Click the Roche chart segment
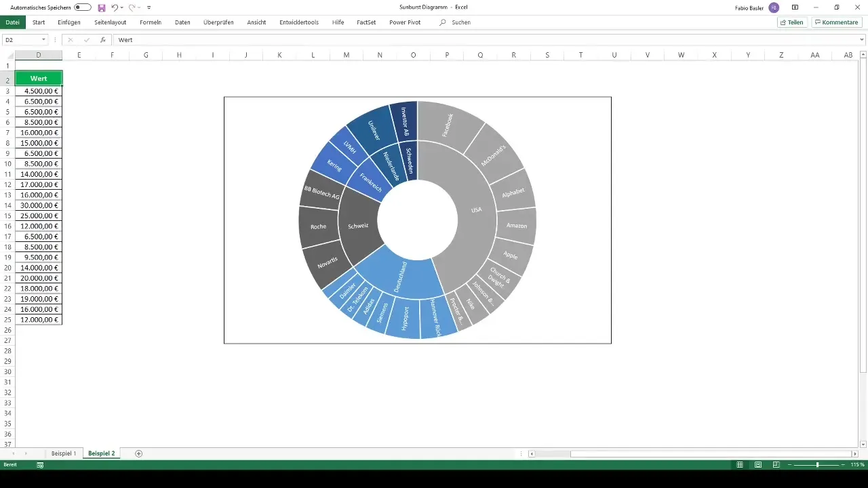Viewport: 868px width, 488px height. [318, 226]
